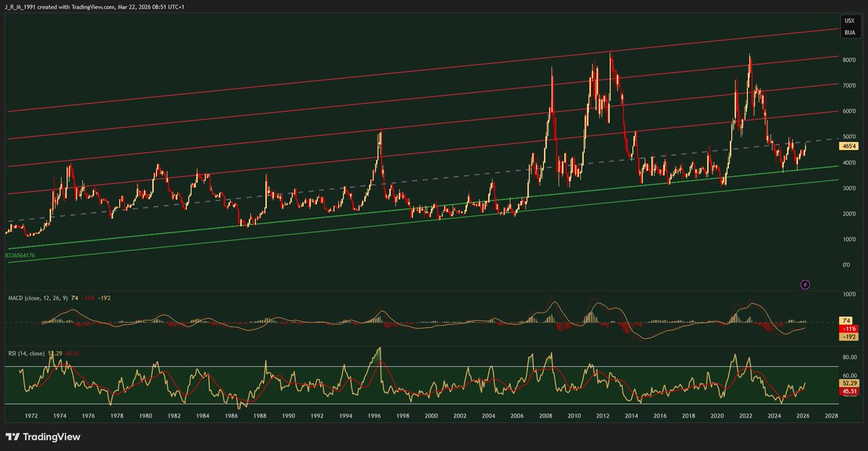This screenshot has height=451, width=868.
Task: Click the 2028 time axis label
Action: pos(831,416)
